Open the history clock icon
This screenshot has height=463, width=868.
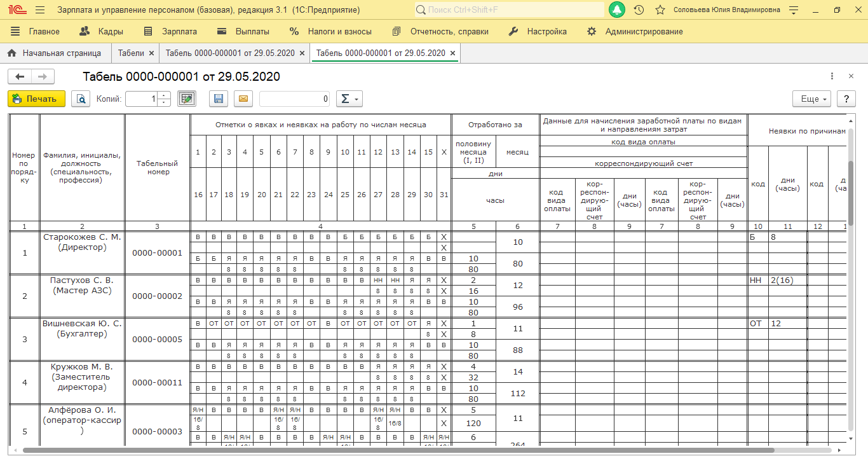point(639,10)
